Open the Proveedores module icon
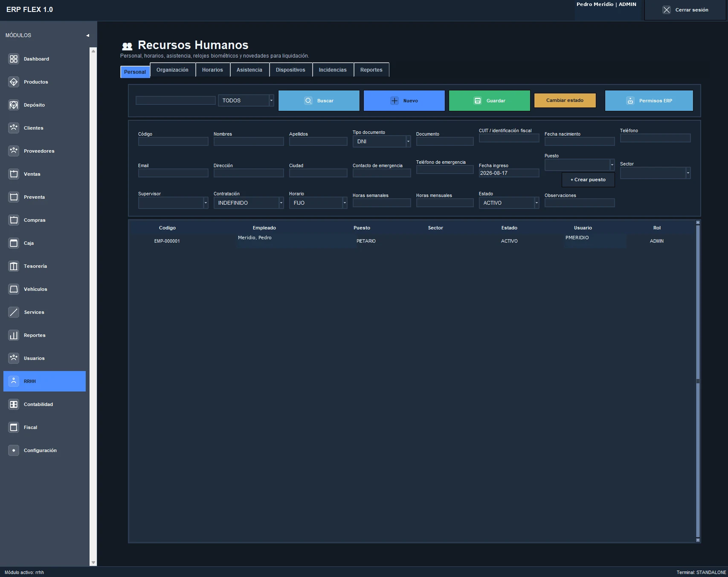728x577 pixels. (x=14, y=151)
